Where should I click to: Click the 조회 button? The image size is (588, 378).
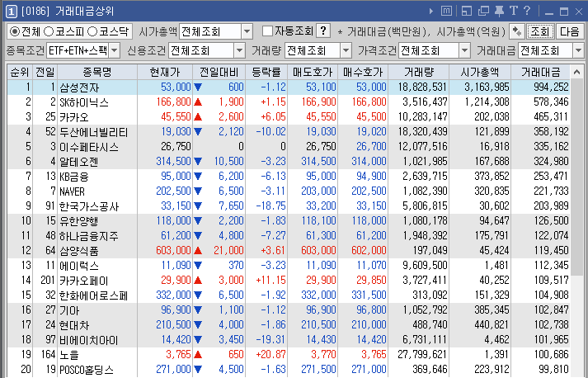(539, 31)
